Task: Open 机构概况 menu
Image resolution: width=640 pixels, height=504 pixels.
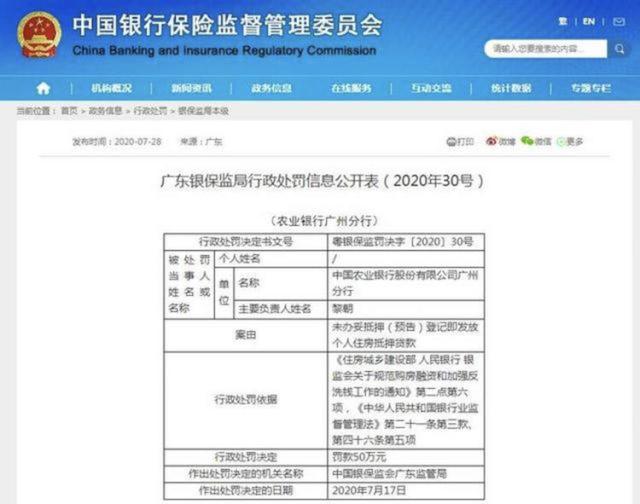Action: pyautogui.click(x=111, y=88)
